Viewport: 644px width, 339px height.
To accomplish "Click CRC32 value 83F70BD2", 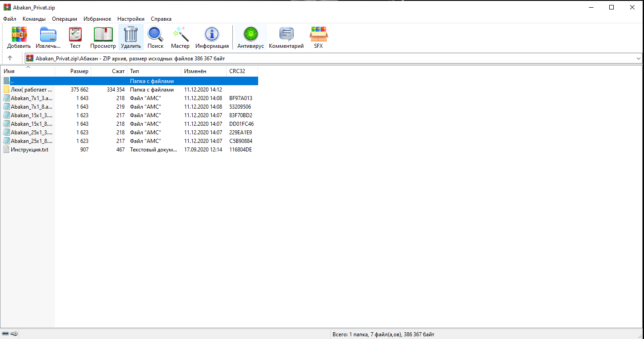I will (x=241, y=115).
